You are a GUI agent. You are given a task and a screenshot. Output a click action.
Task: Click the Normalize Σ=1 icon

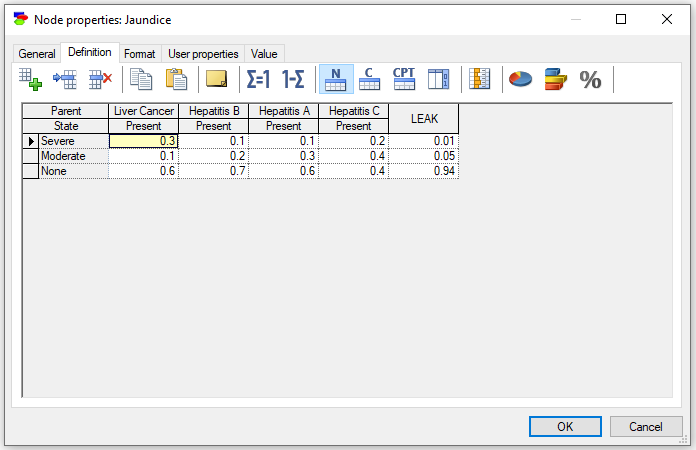pyautogui.click(x=258, y=79)
